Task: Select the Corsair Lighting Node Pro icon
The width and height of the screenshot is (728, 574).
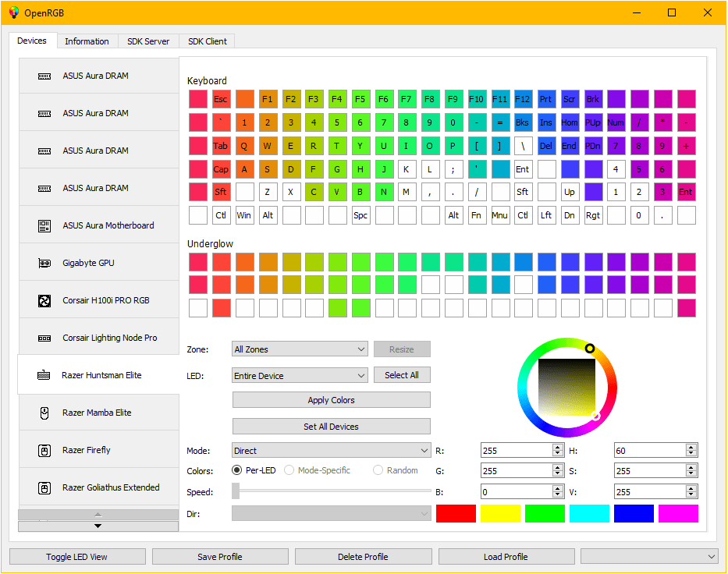Action: [x=44, y=337]
